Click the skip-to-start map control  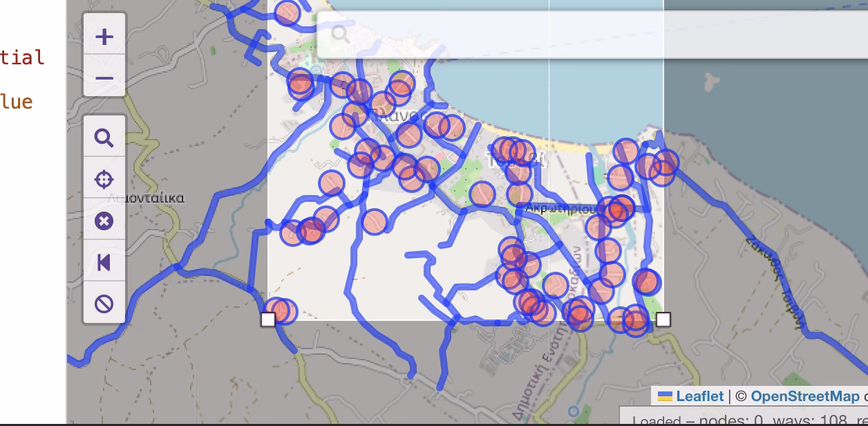coord(104,262)
